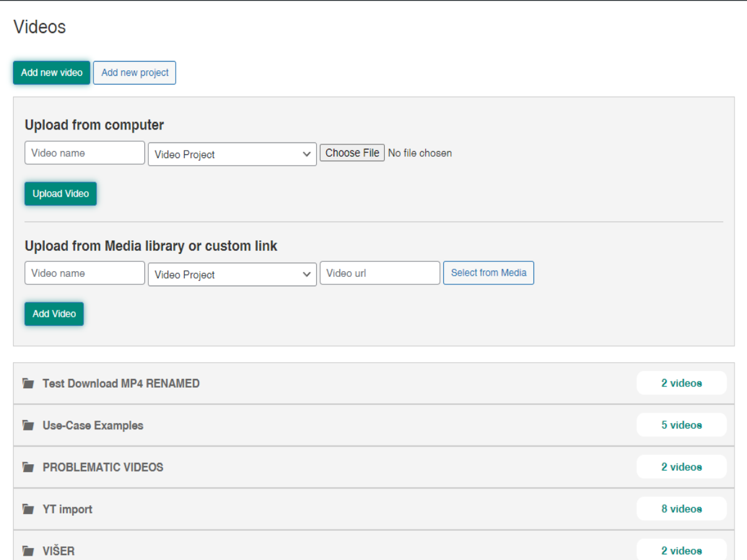Image resolution: width=747 pixels, height=560 pixels.
Task: Open the Video Project dropdown under Upload from computer
Action: [x=232, y=154]
